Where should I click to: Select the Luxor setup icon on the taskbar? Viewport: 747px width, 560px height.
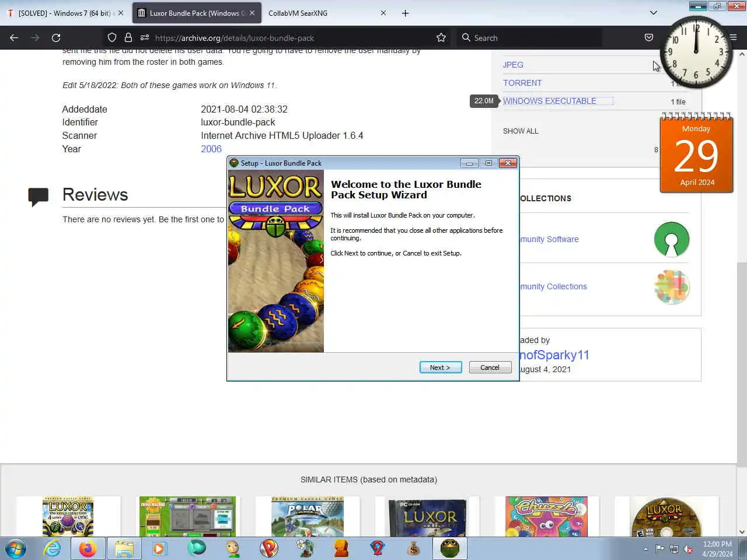click(450, 548)
